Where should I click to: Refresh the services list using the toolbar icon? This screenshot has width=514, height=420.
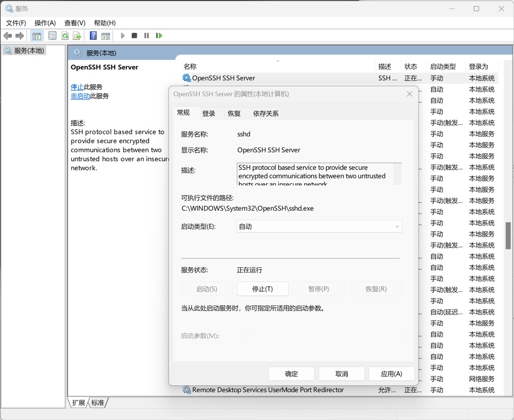coord(65,36)
